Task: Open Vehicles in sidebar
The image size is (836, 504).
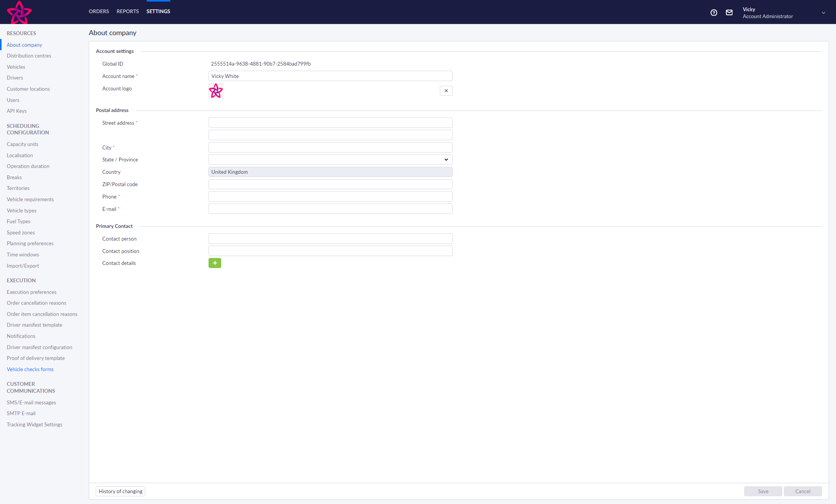Action: click(x=16, y=67)
